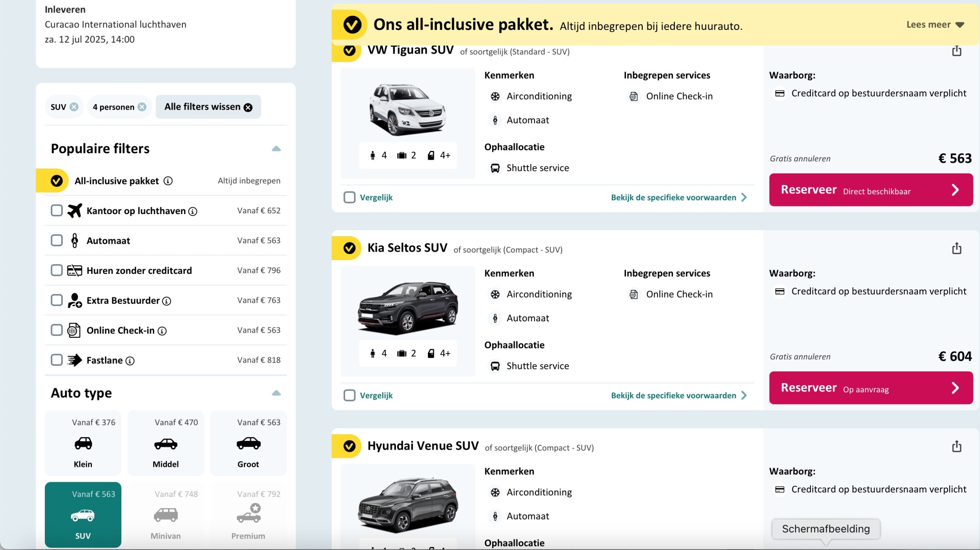Clear all filters with Alle filters wissen
This screenshot has height=550, width=980.
click(208, 107)
